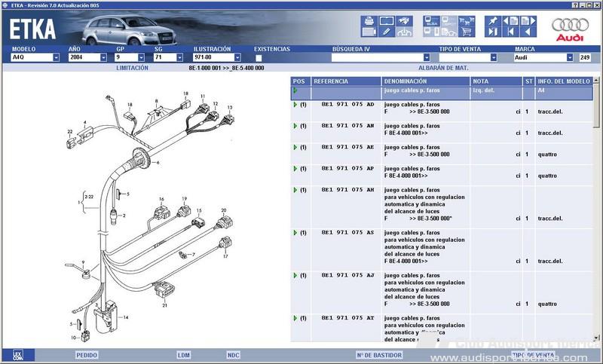Toggle the Existencias checkbox
This screenshot has height=364, width=603.
click(x=259, y=58)
